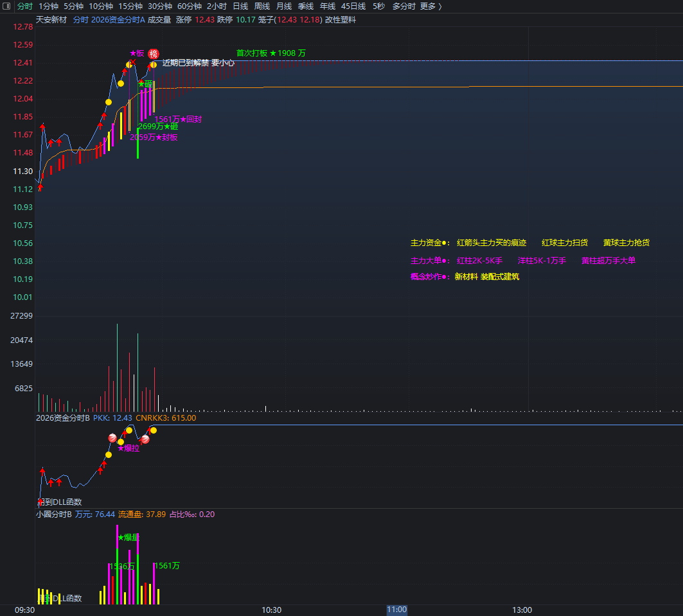This screenshot has height=616, width=683.
Task: Open the 月线 monthly chart tab
Action: click(284, 6)
